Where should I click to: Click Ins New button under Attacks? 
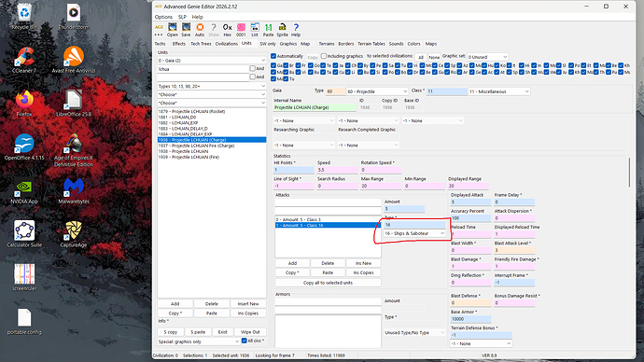point(363,263)
